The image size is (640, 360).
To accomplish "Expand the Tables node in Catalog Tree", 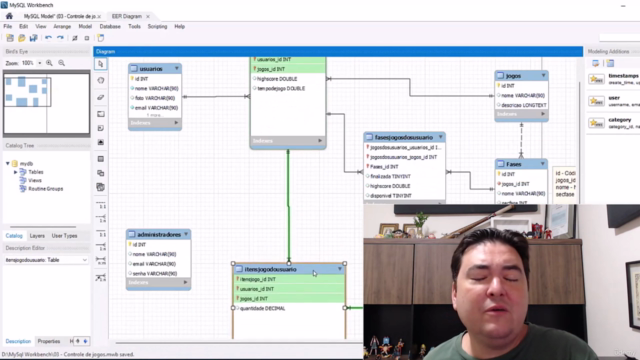I will (16, 172).
